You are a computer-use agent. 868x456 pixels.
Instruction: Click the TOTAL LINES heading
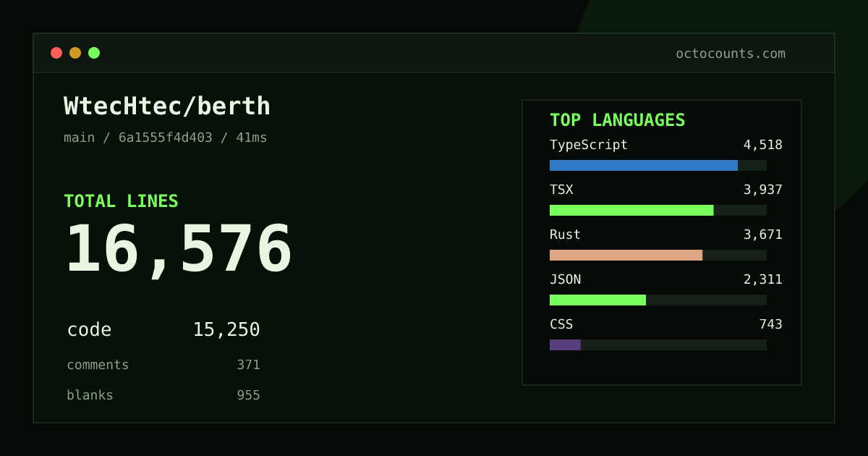(121, 201)
